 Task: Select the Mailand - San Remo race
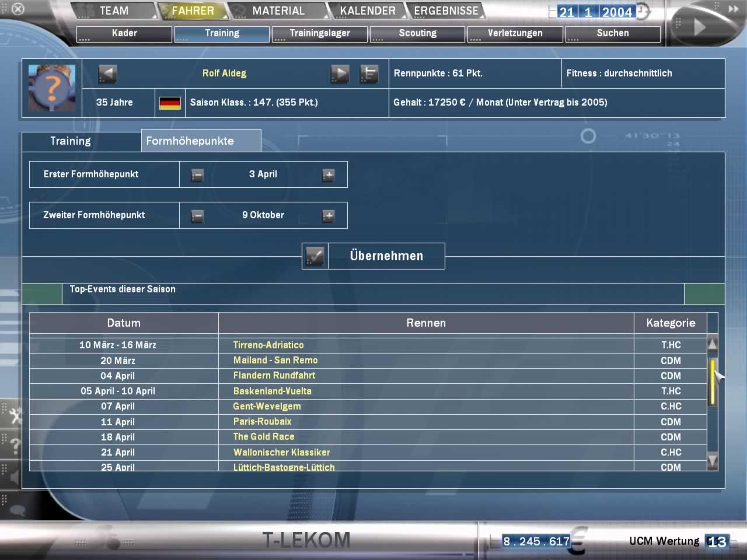(x=275, y=360)
